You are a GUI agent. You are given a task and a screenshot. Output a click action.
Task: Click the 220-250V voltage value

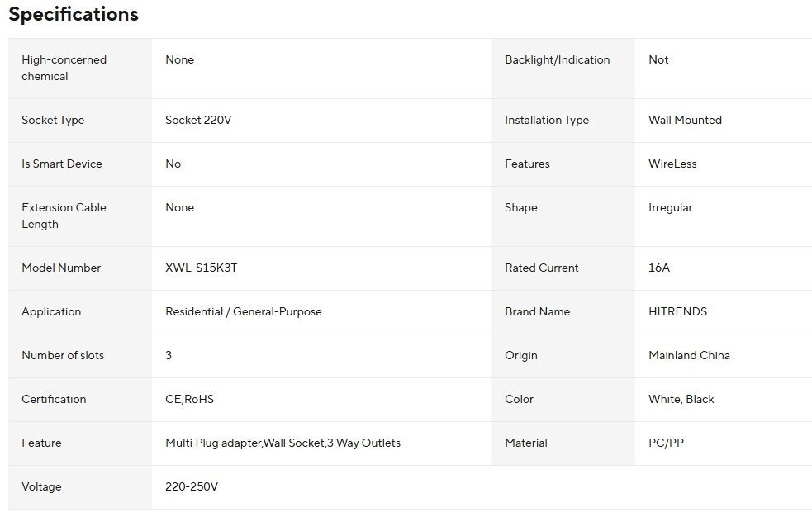[192, 486]
